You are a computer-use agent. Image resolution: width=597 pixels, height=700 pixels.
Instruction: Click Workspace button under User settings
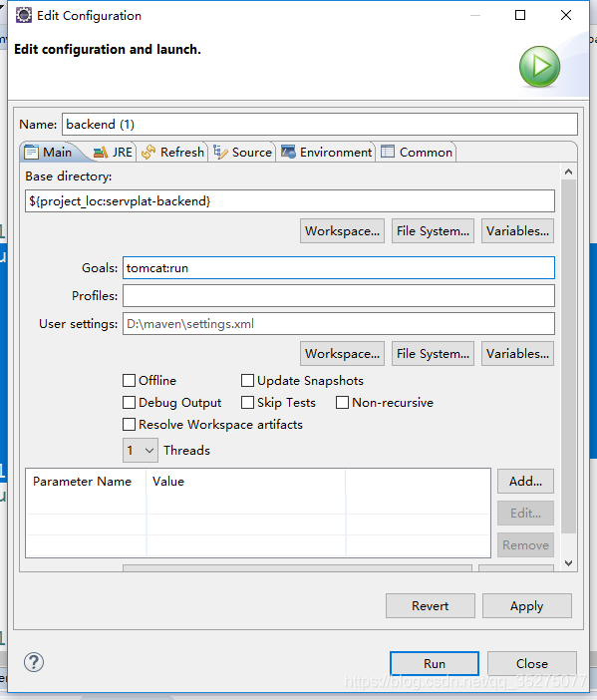coord(342,354)
